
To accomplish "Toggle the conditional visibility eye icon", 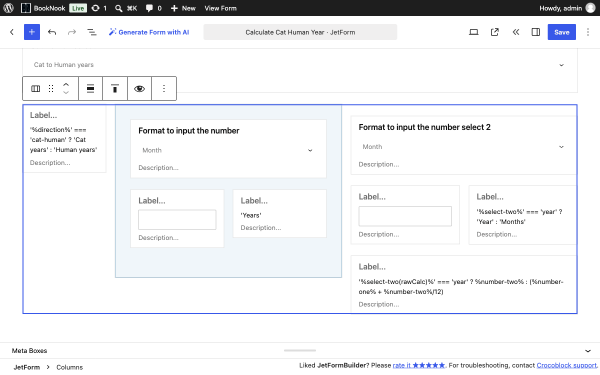I will pyautogui.click(x=139, y=89).
